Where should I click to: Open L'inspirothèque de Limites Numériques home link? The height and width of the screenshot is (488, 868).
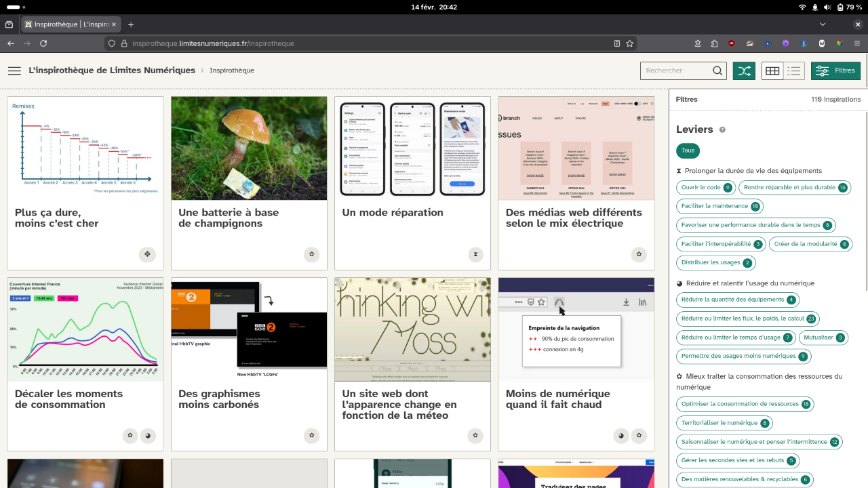(x=112, y=70)
